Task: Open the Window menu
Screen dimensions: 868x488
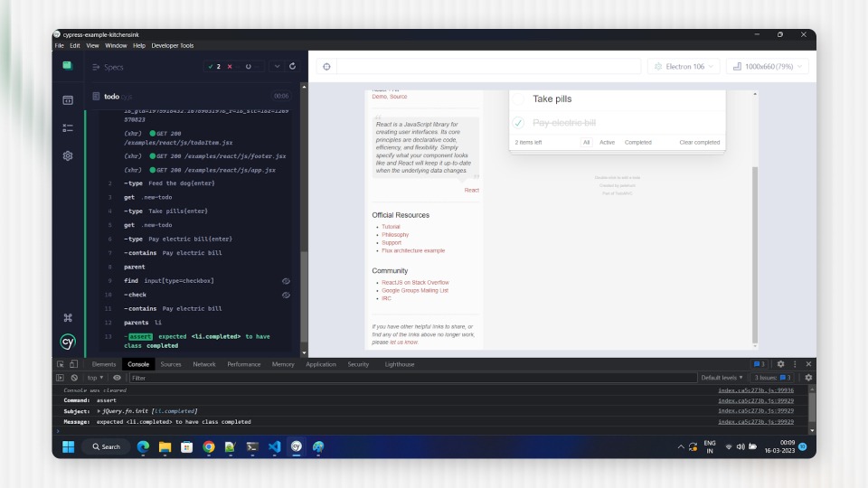Action: coord(116,46)
